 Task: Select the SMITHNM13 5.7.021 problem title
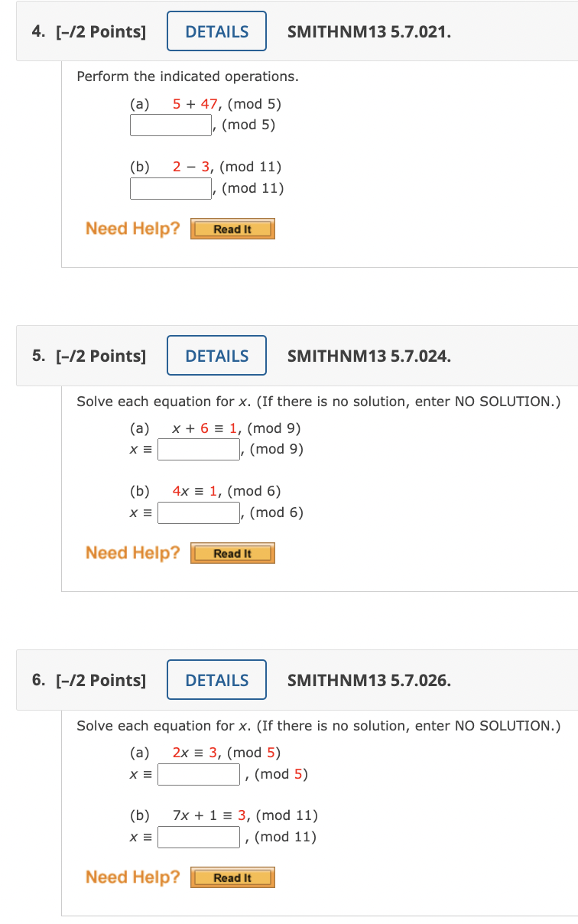[x=369, y=31]
